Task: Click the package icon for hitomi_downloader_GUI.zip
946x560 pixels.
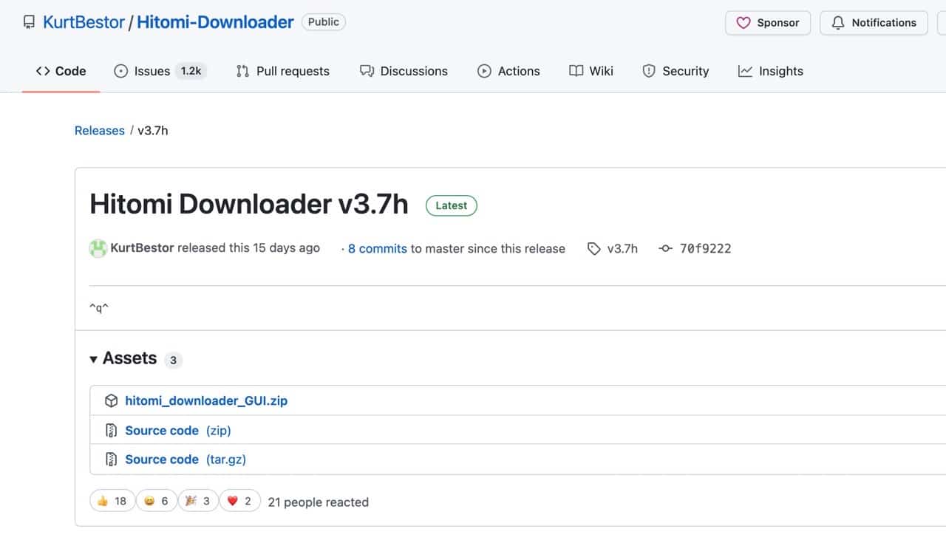Action: 111,400
